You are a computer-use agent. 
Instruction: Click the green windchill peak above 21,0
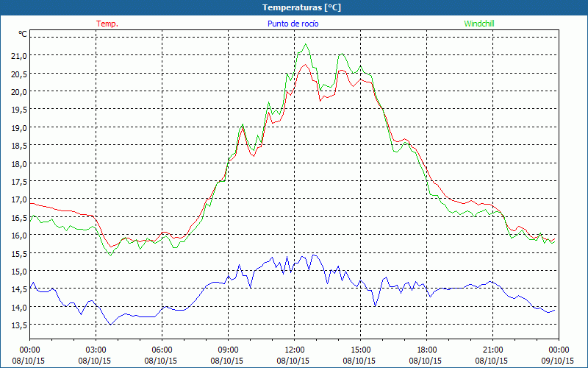pyautogui.click(x=306, y=44)
